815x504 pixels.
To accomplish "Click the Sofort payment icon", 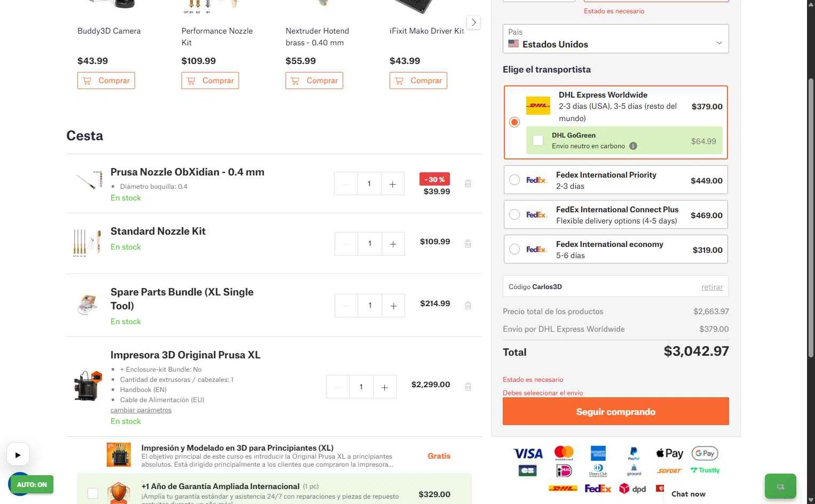I will 669,471.
